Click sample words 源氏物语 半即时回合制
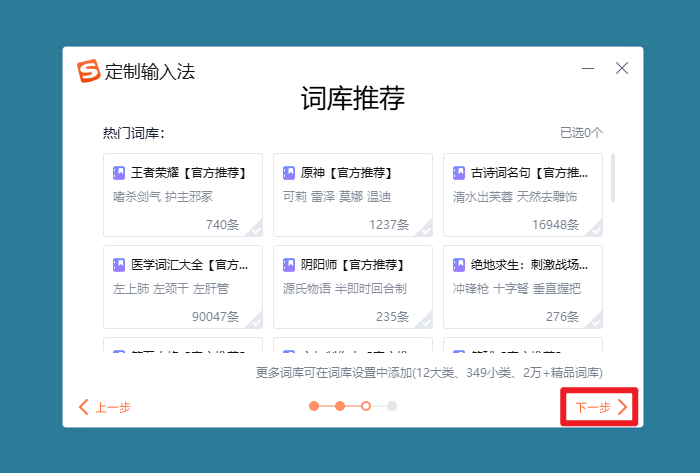This screenshot has height=473, width=700. pos(345,288)
